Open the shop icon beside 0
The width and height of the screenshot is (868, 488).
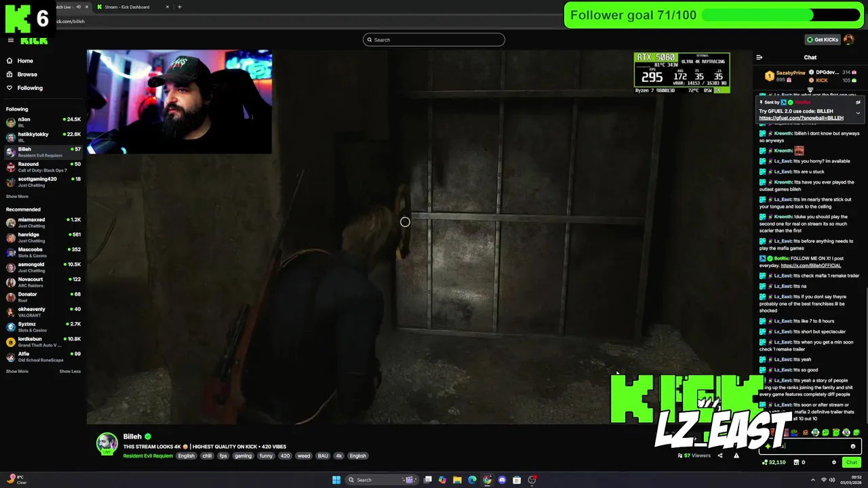(796, 462)
